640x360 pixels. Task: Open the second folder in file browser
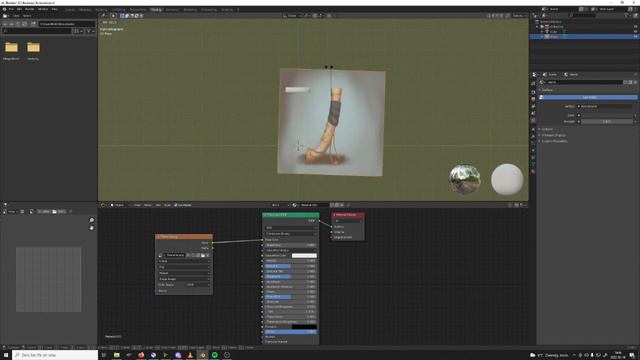click(33, 48)
